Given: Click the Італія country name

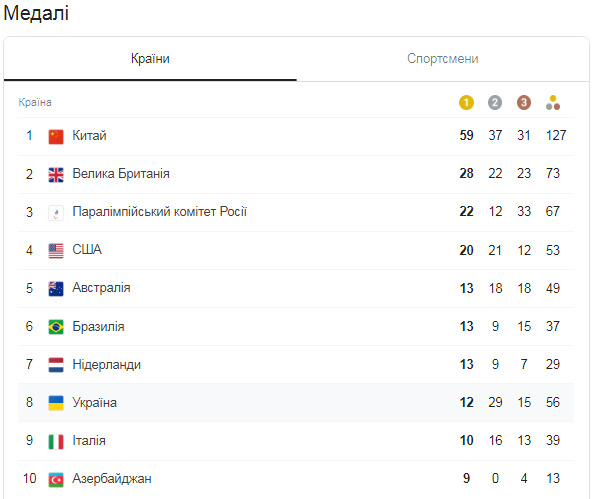Looking at the screenshot, I should 89,440.
